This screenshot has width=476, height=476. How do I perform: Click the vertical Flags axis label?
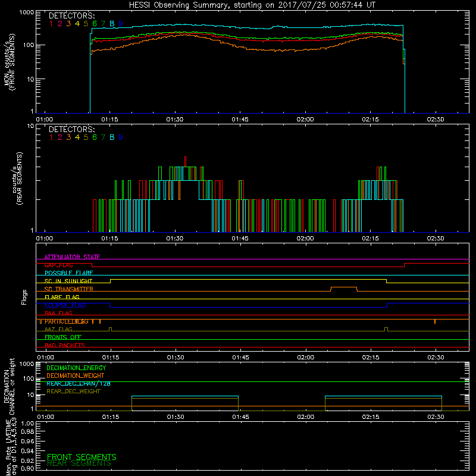24,297
